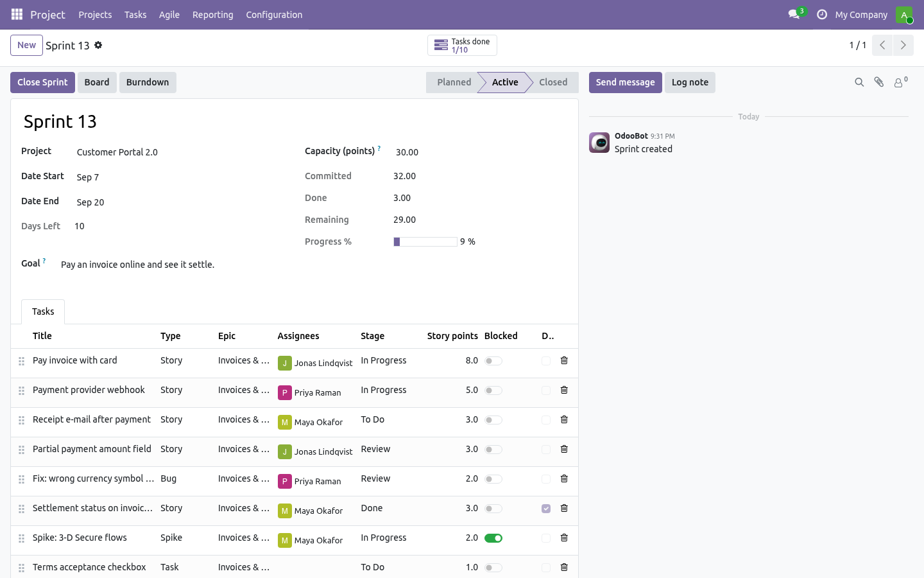Check Done checkbox for Pay invoice with card

pyautogui.click(x=546, y=361)
